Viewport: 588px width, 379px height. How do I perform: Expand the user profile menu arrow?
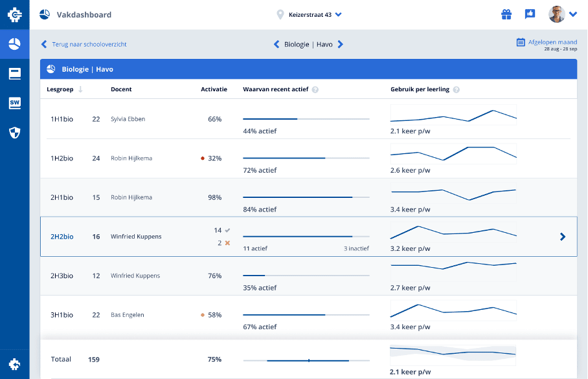click(573, 14)
